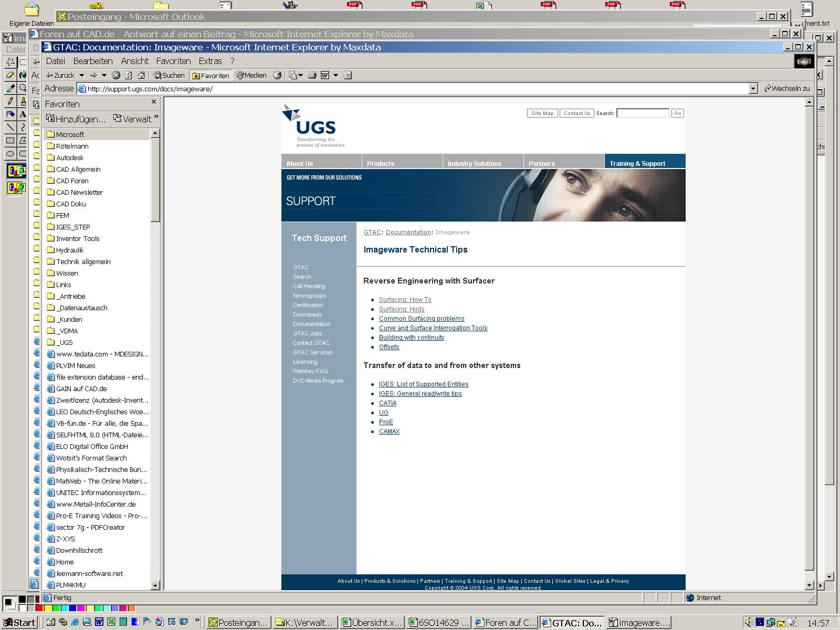Viewport: 840px width, 630px height.
Task: Toggle new-mail envelope icon in tray
Action: tap(781, 623)
